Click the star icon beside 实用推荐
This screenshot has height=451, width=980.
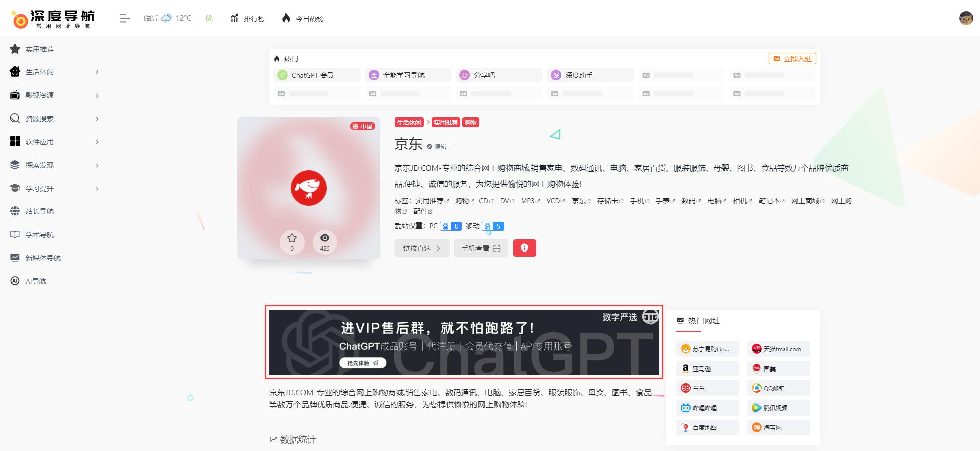[x=15, y=49]
